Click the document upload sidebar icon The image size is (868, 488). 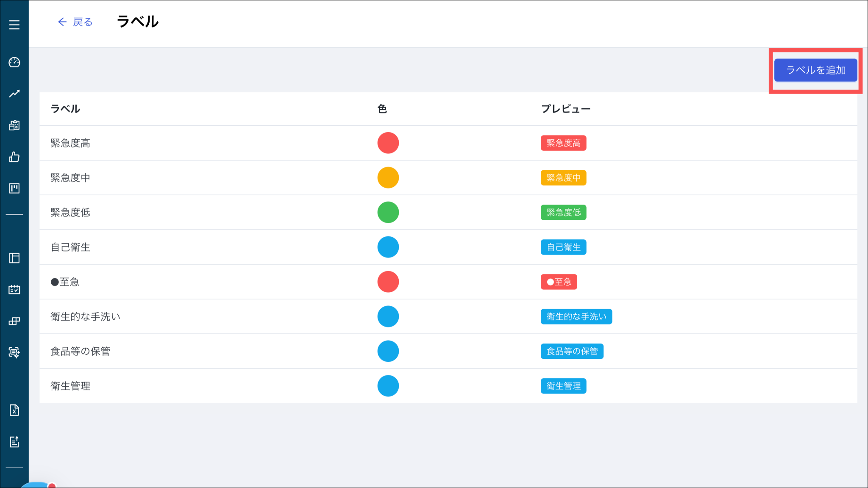tap(14, 442)
